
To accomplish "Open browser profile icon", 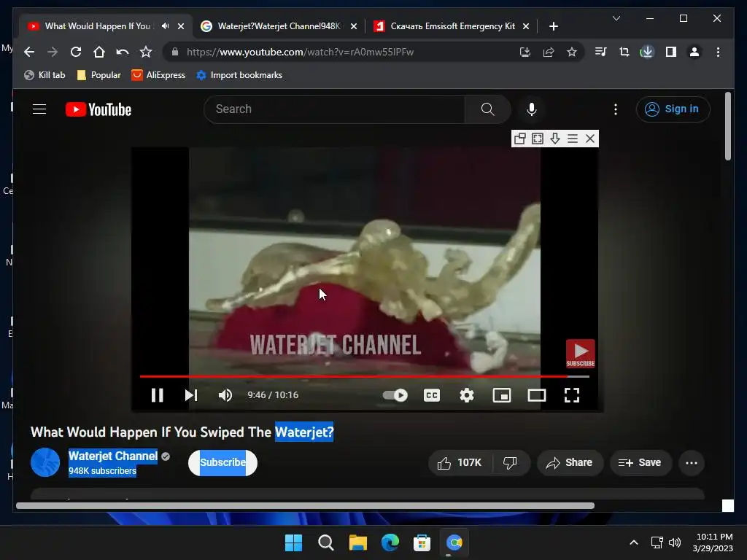I will pyautogui.click(x=694, y=52).
